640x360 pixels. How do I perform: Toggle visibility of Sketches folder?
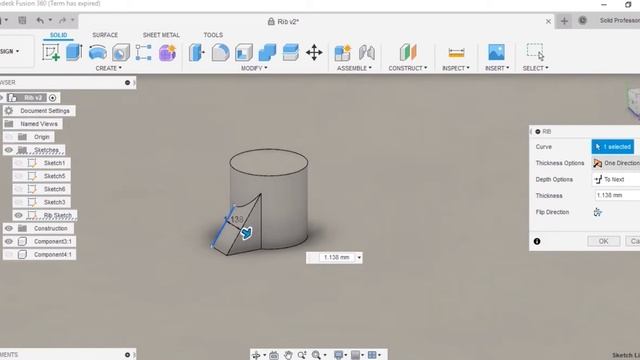(x=9, y=150)
